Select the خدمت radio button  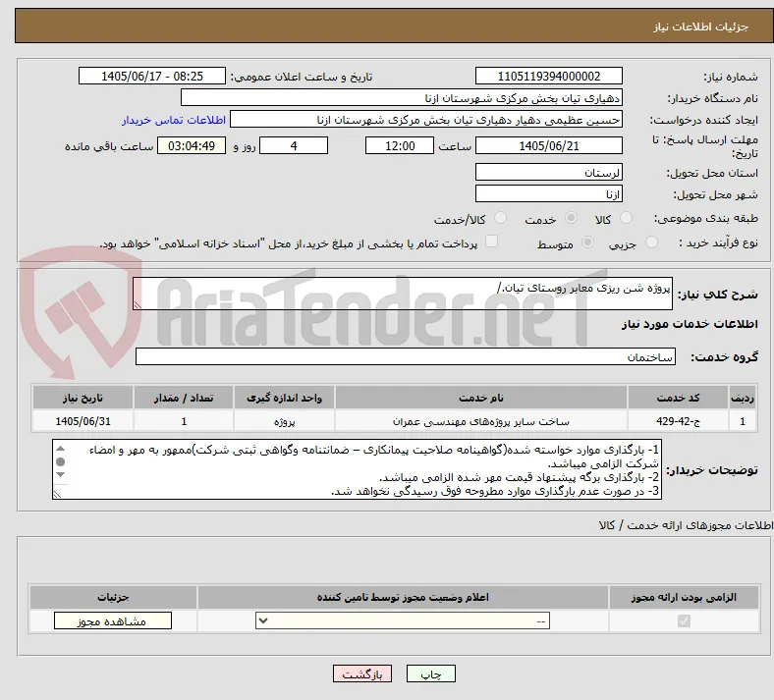point(571,218)
